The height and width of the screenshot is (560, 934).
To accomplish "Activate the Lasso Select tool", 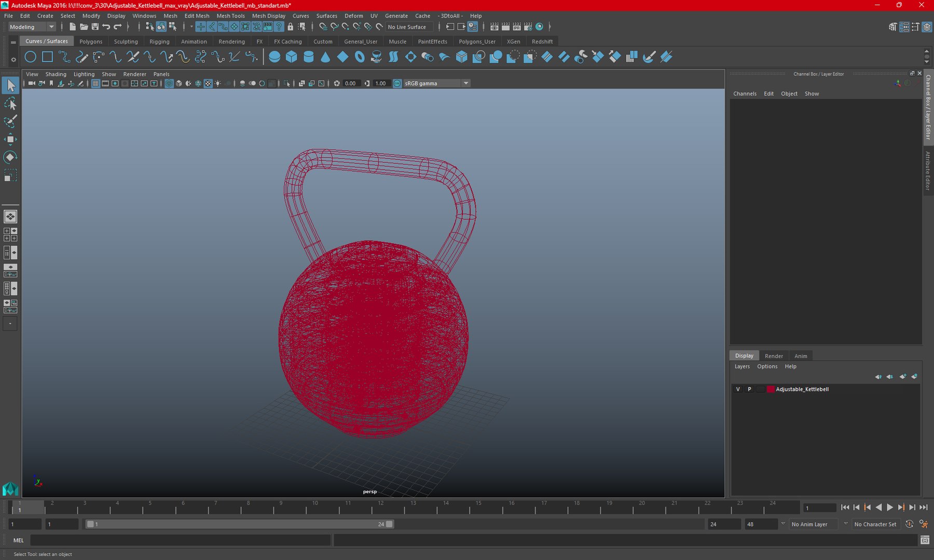I will click(x=10, y=104).
